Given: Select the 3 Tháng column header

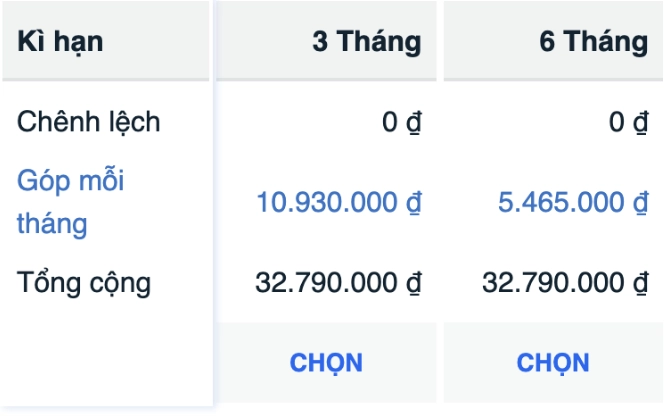Looking at the screenshot, I should coord(366,42).
